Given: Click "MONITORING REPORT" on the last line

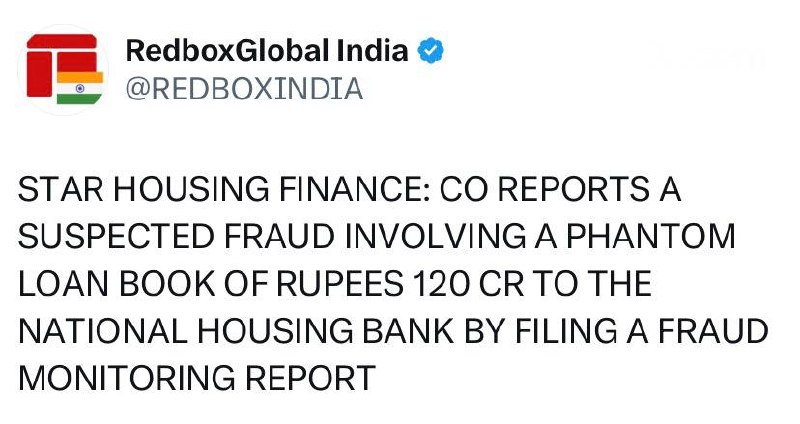Looking at the screenshot, I should pos(197,378).
